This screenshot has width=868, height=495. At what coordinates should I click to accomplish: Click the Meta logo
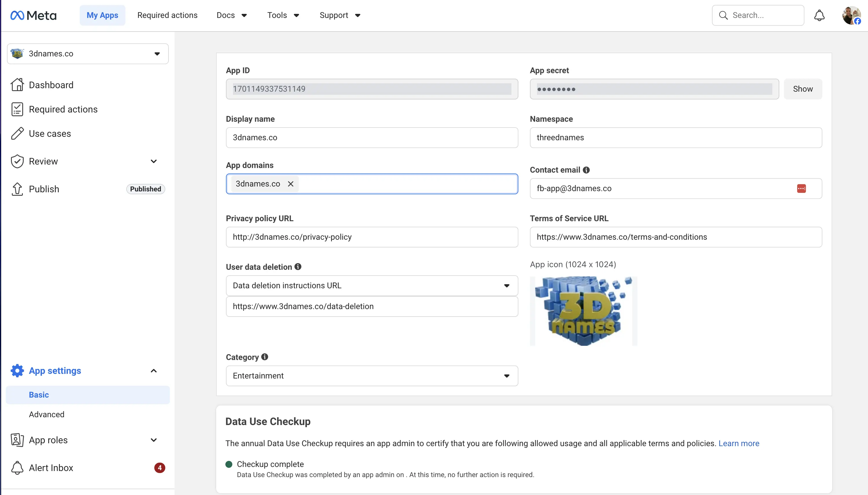pyautogui.click(x=33, y=15)
